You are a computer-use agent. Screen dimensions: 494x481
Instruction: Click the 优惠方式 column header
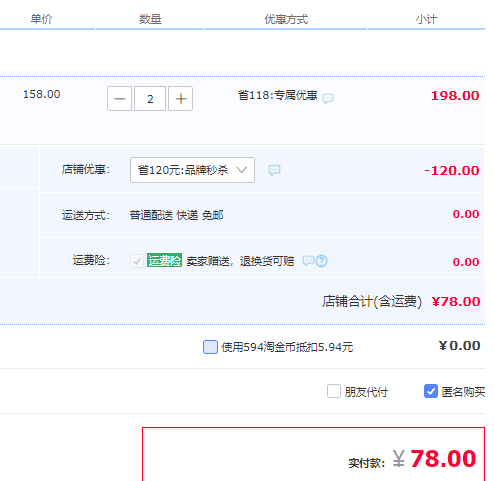286,19
